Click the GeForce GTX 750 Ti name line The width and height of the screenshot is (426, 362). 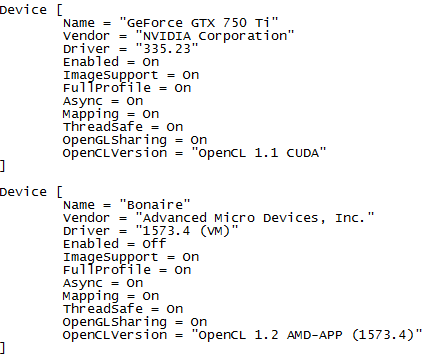tap(170, 23)
